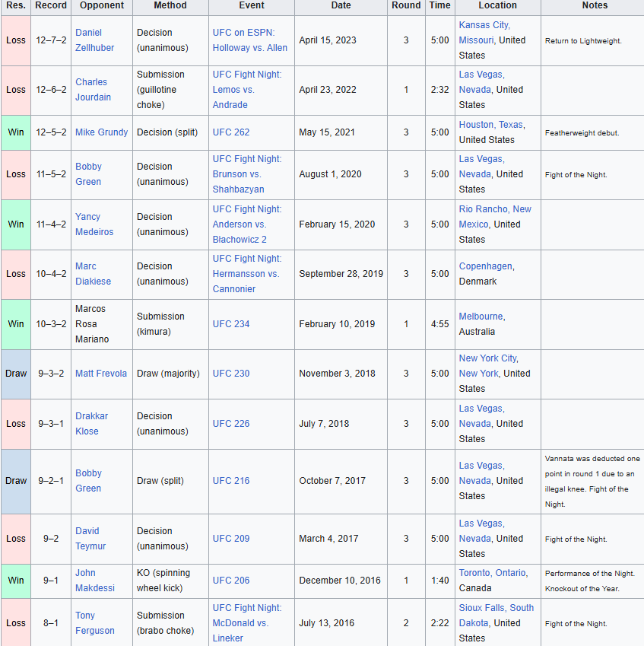Click the Event column header
This screenshot has width=644, height=646.
252,5
